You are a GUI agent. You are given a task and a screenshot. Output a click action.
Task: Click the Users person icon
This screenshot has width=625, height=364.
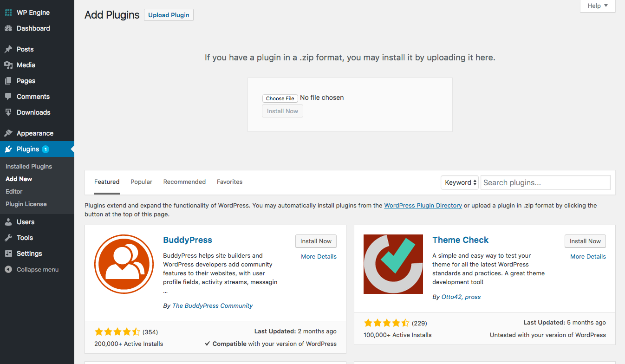(x=8, y=222)
